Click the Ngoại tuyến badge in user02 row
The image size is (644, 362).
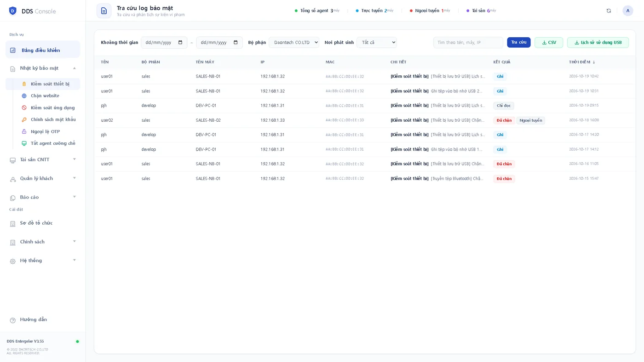531,120
